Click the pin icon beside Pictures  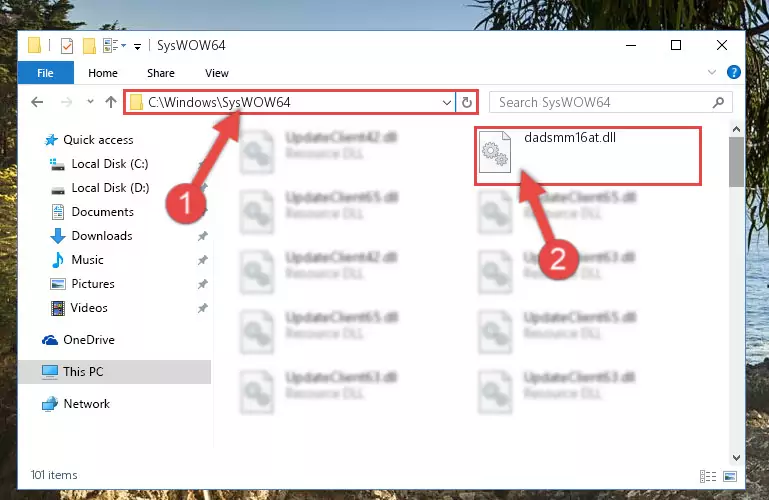(x=202, y=284)
